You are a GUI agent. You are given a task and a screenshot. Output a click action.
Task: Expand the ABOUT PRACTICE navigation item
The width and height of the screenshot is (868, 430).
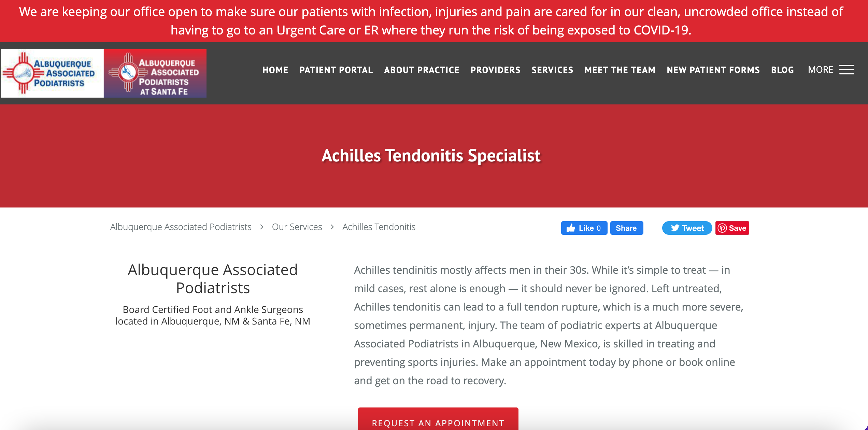(x=422, y=70)
